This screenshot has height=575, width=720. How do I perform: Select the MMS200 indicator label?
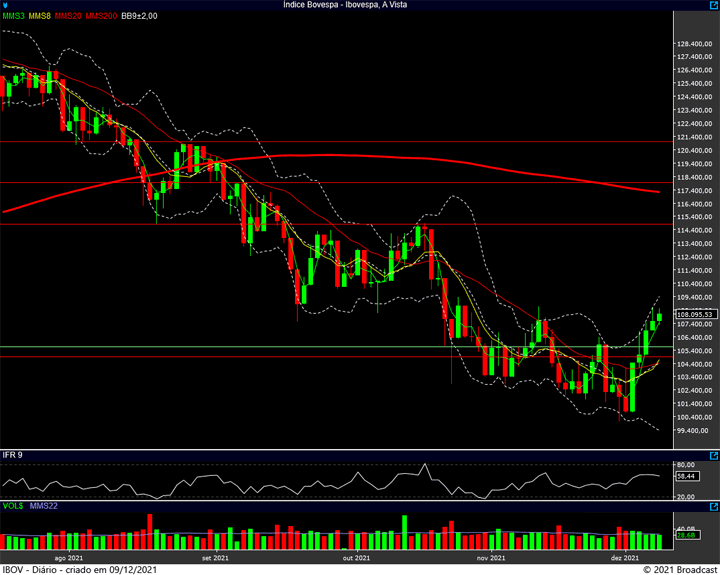click(101, 16)
